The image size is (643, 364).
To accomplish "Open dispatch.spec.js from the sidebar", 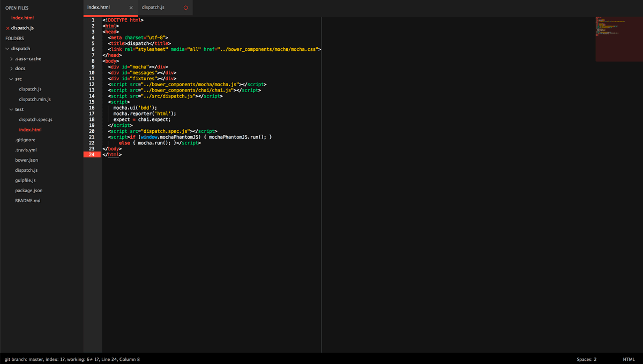I will (x=35, y=119).
